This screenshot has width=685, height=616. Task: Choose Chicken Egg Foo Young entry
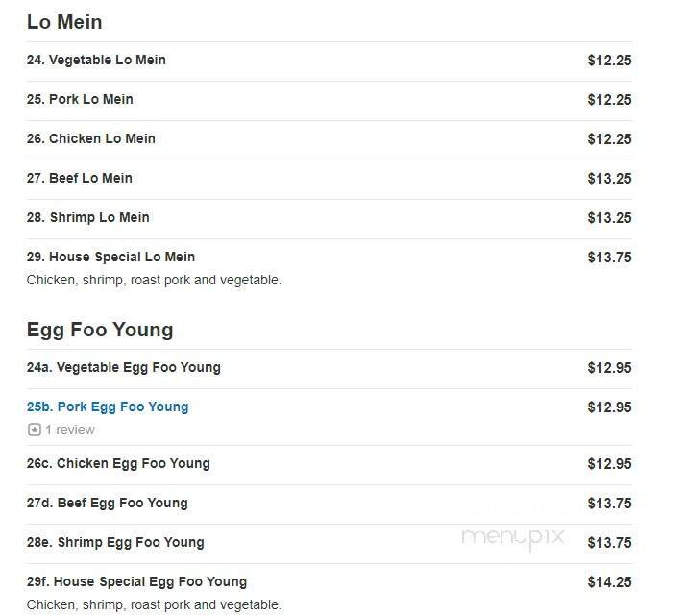[118, 463]
